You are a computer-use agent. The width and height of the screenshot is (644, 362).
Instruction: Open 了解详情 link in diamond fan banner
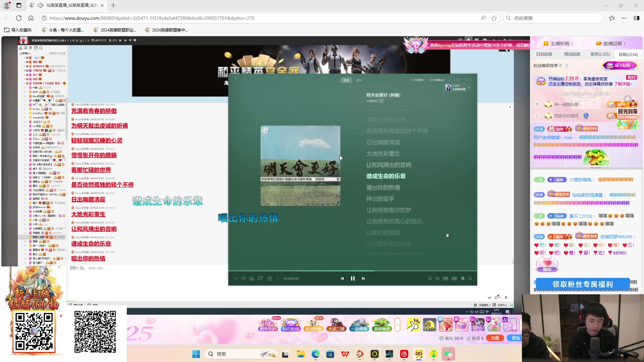[x=623, y=84]
